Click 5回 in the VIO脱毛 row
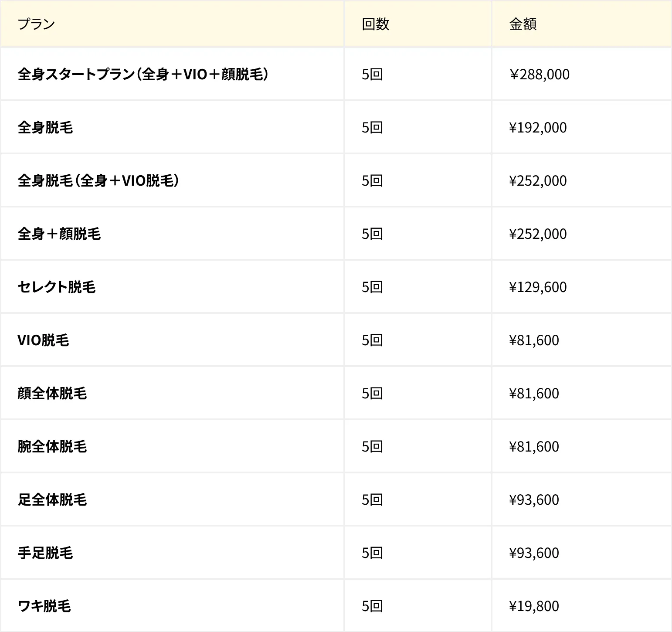Screen dimensions: 672x632 click(372, 340)
